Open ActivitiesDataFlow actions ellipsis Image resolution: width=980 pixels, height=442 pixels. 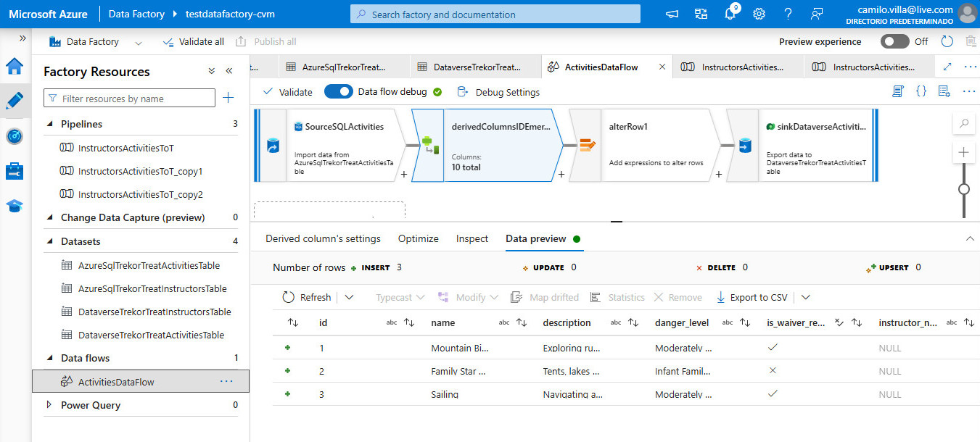226,381
